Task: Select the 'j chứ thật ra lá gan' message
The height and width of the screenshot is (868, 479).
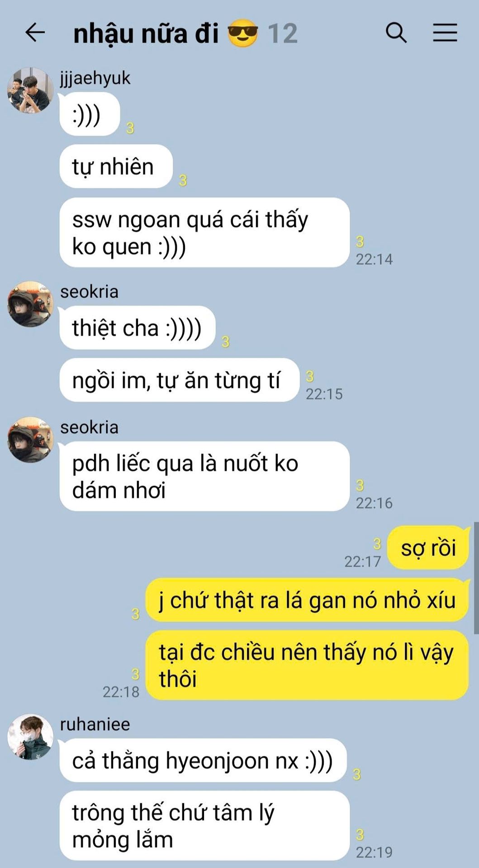Action: click(x=307, y=600)
